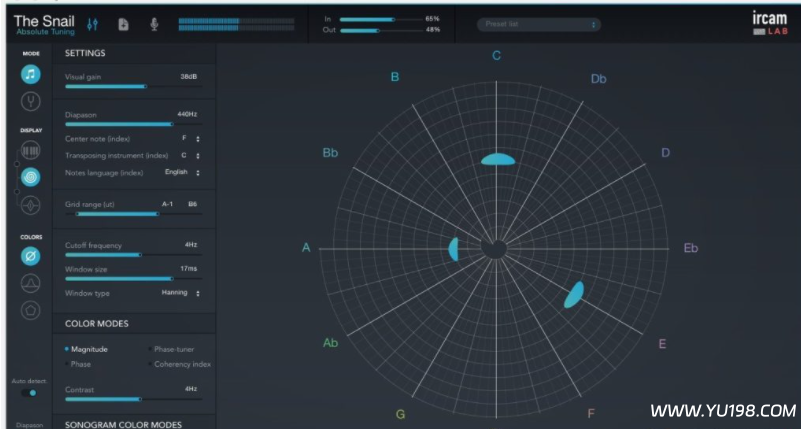Adjust the Window size slider
Image resolution: width=801 pixels, height=429 pixels.
(133, 278)
